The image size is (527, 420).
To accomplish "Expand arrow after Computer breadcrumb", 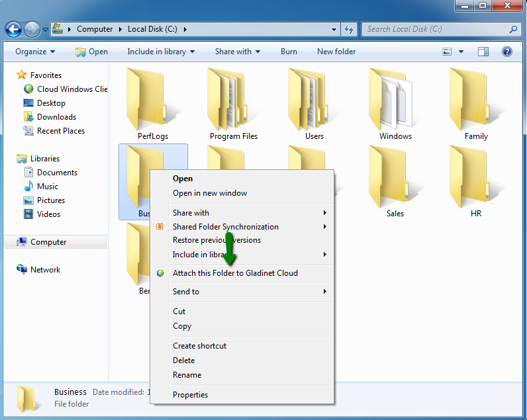I will [x=120, y=29].
